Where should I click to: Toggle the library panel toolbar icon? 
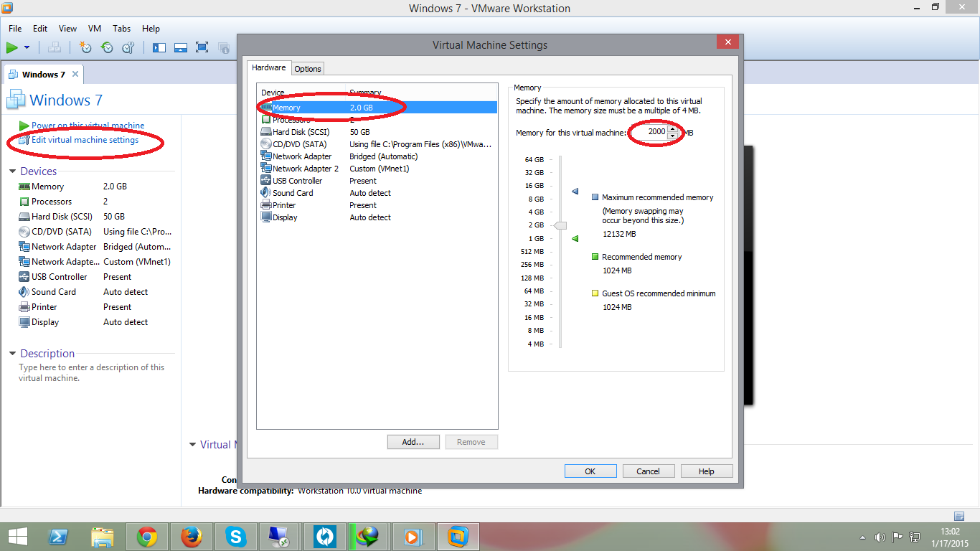(x=159, y=47)
